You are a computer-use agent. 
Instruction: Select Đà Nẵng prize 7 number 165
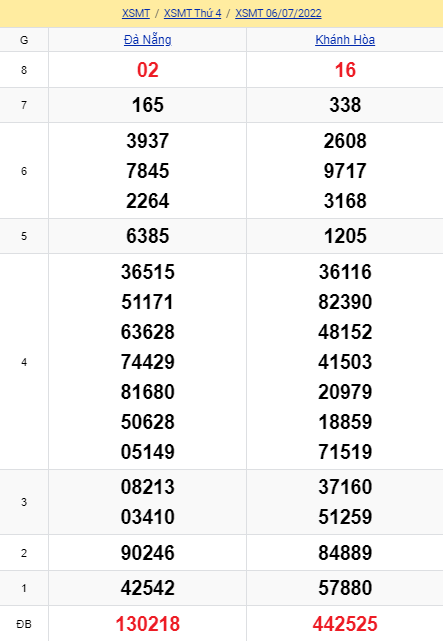(148, 105)
